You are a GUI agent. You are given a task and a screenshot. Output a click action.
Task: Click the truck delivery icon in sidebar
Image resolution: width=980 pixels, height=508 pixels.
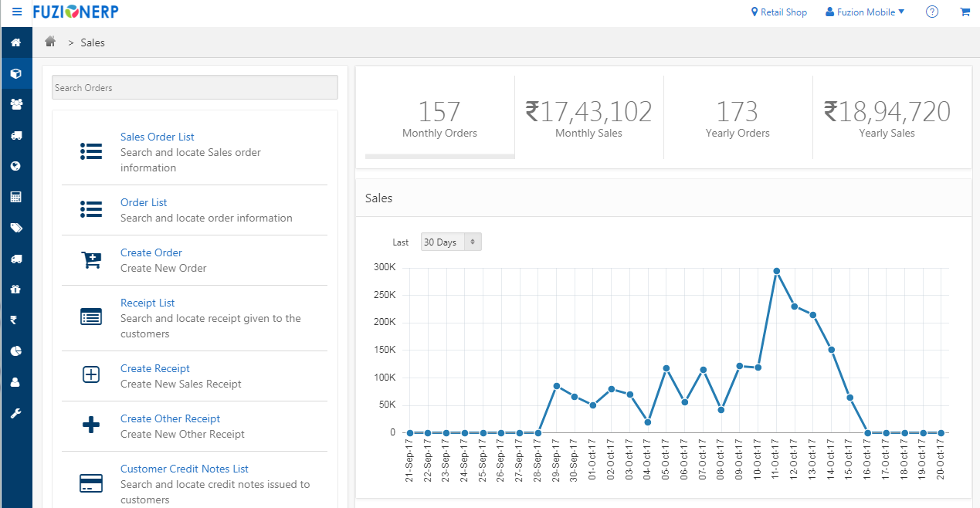point(16,135)
